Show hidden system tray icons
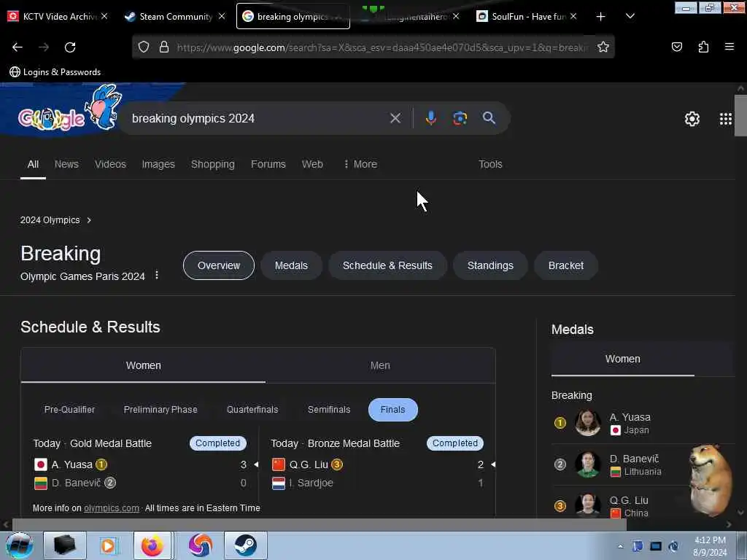Viewport: 747px width, 560px height. [x=620, y=546]
